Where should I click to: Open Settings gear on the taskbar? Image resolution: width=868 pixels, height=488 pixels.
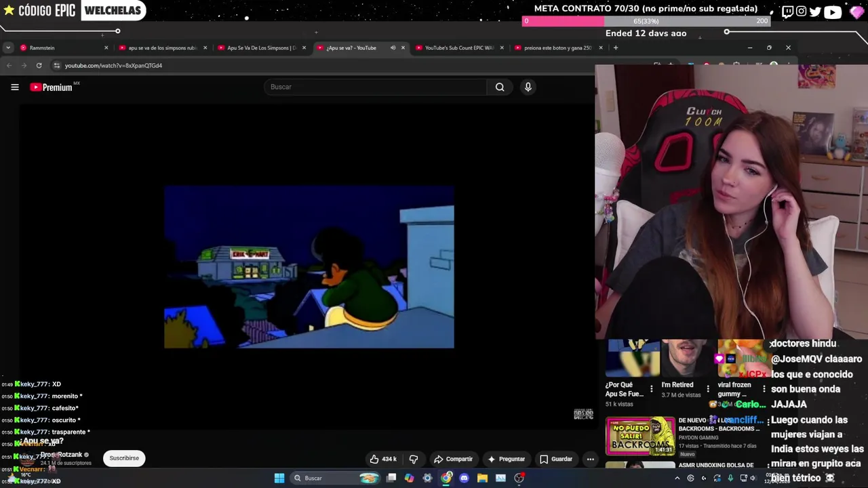427,478
